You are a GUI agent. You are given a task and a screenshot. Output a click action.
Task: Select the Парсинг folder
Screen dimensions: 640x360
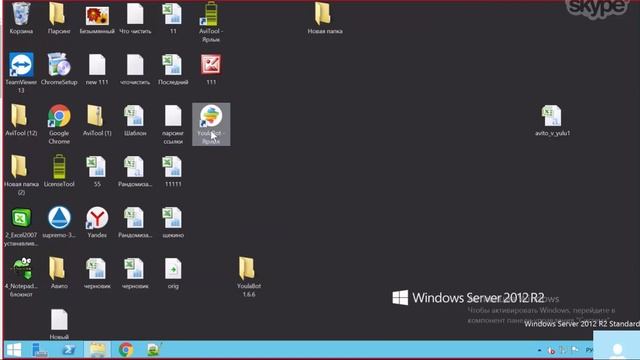pos(59,18)
